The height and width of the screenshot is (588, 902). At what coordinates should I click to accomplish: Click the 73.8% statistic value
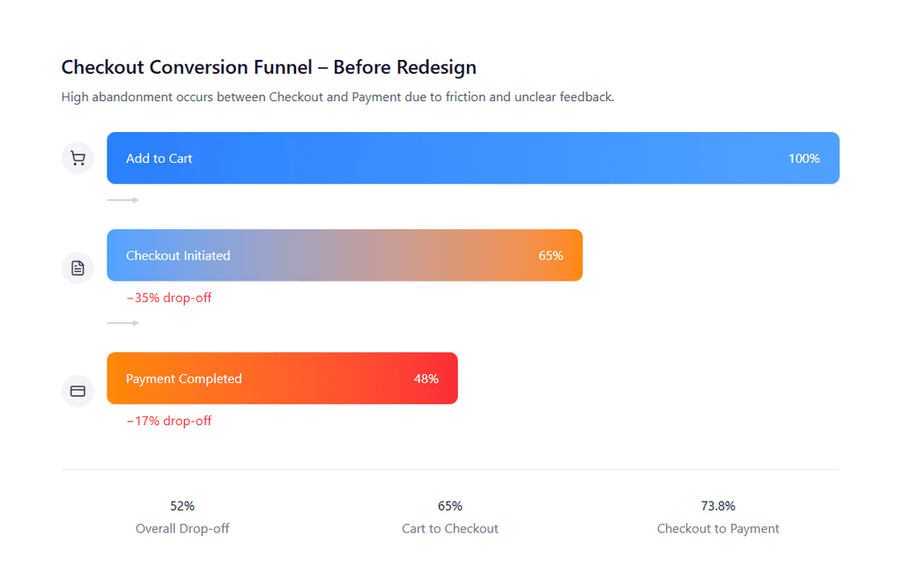(718, 506)
